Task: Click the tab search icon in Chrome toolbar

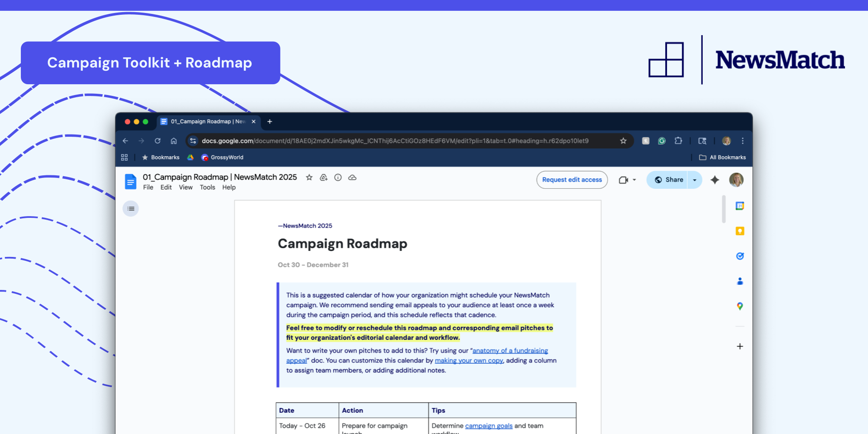Action: [x=702, y=141]
